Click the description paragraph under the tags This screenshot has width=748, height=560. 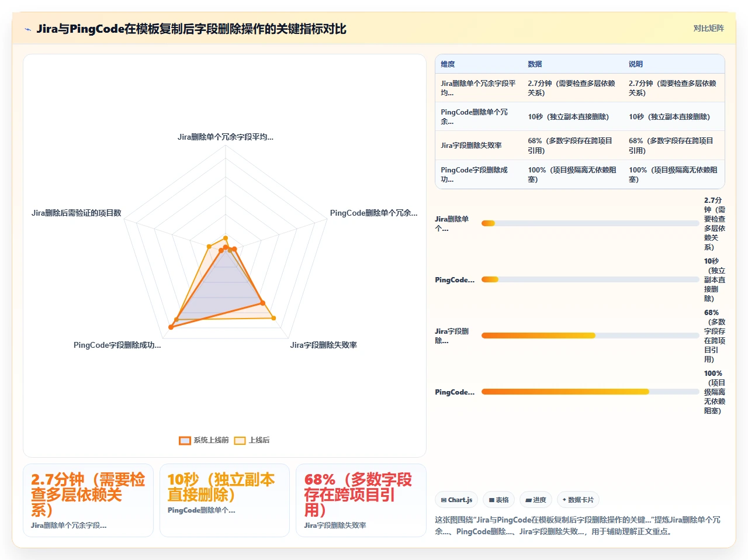[x=579, y=526]
